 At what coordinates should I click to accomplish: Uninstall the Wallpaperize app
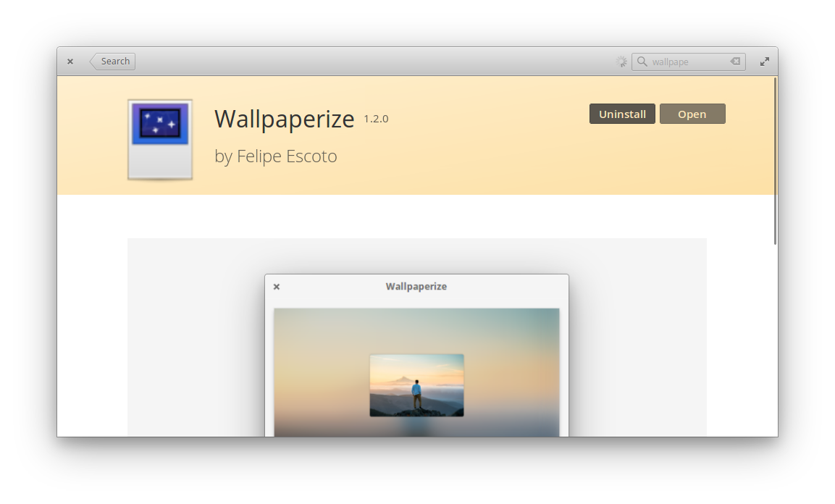click(x=622, y=114)
